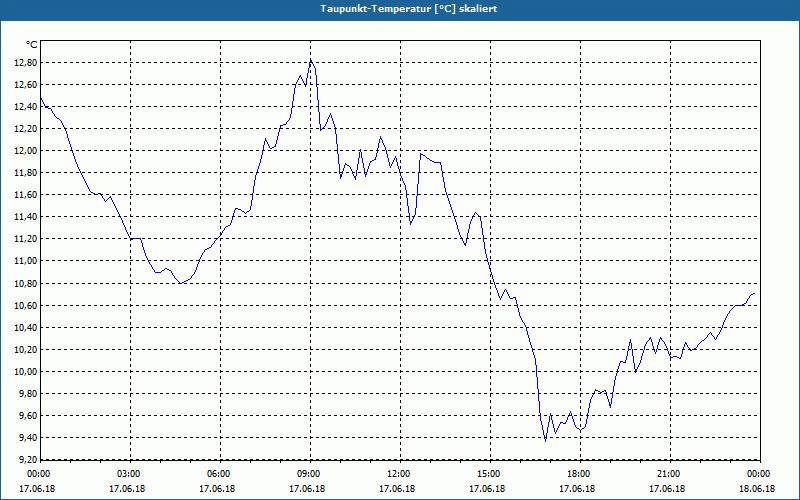Choose the 9,80 y-axis label

click(x=29, y=393)
